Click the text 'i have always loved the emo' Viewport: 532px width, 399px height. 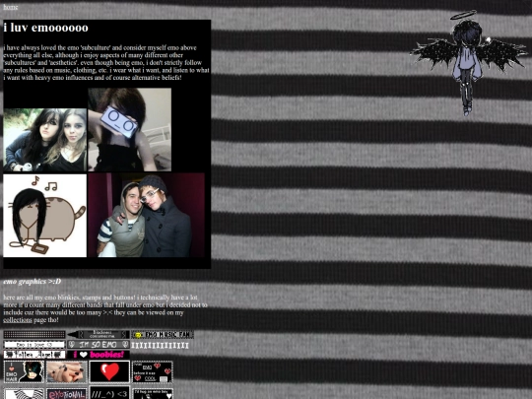click(41, 48)
